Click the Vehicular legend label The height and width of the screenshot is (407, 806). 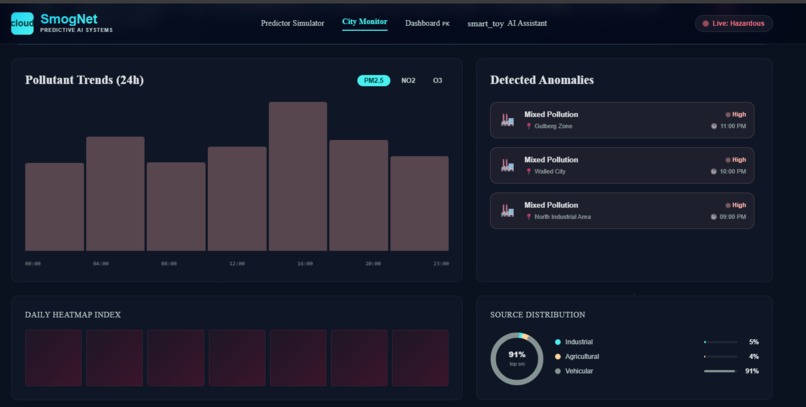pos(579,371)
